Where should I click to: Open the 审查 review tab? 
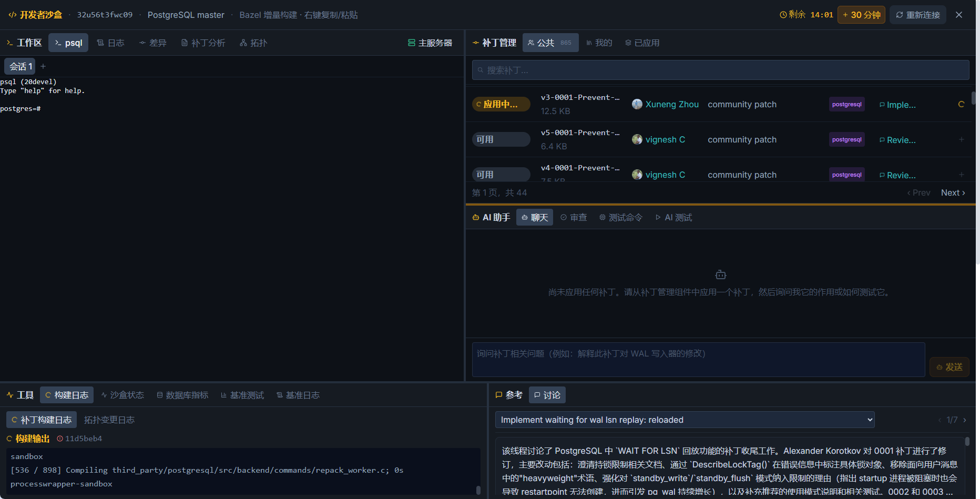click(573, 217)
